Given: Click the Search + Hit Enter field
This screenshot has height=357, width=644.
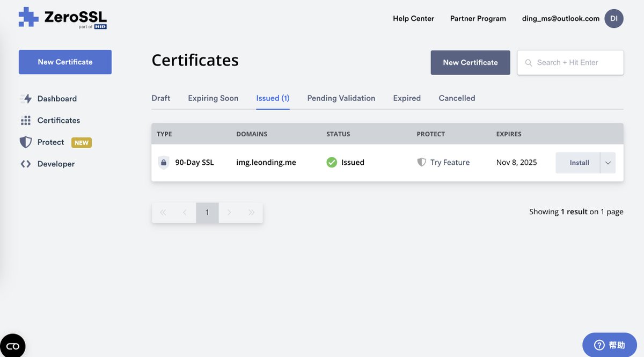Looking at the screenshot, I should (x=570, y=63).
